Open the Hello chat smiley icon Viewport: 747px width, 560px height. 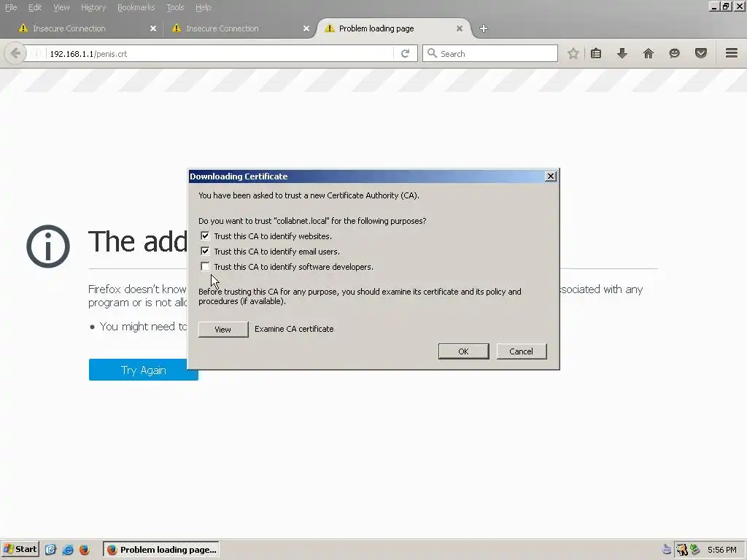pyautogui.click(x=674, y=53)
